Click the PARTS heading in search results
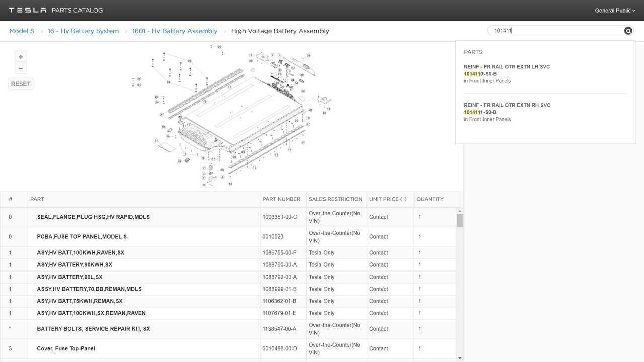644x362 pixels. click(473, 52)
